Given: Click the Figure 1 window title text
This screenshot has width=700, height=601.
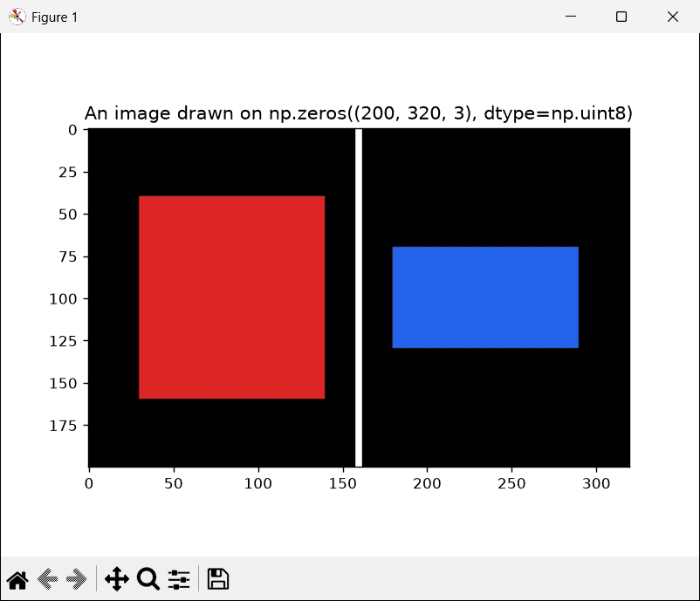Looking at the screenshot, I should pos(54,17).
